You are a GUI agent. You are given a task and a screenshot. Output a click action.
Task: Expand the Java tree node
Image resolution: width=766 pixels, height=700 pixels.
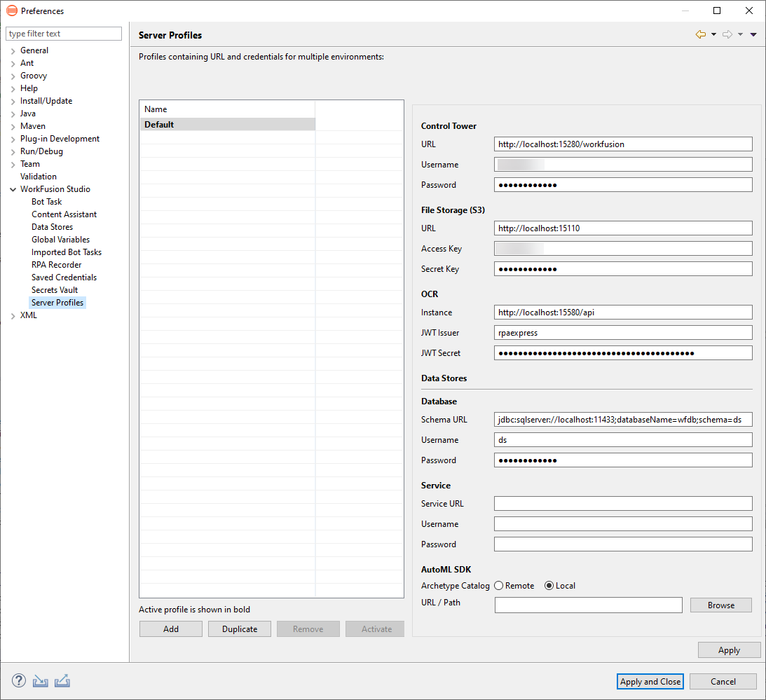13,114
